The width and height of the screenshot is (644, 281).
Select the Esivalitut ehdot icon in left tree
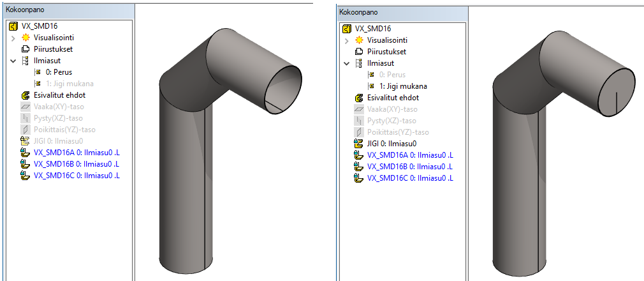[x=26, y=95]
